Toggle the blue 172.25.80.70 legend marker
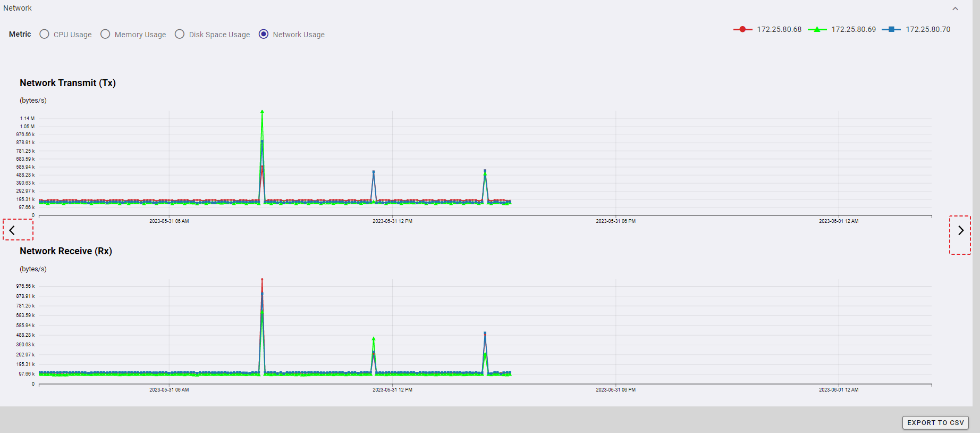Viewport: 980px width, 433px height. point(891,29)
